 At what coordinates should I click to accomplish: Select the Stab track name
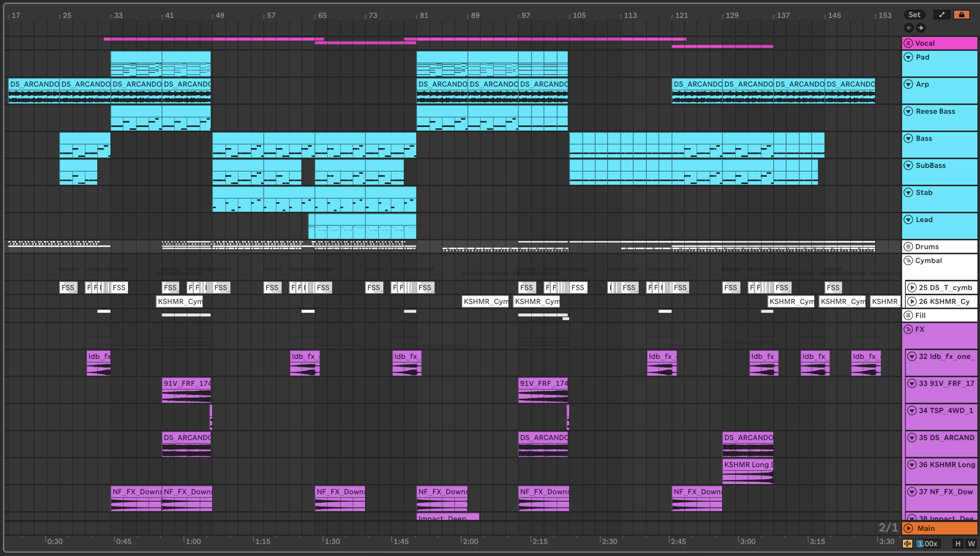coord(924,193)
